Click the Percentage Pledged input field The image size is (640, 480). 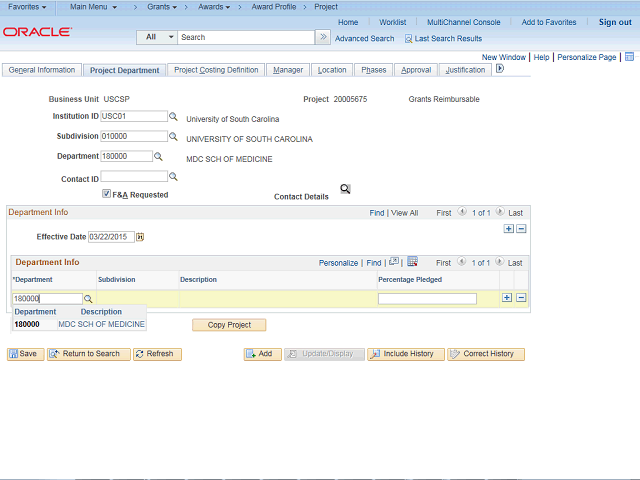(427, 299)
